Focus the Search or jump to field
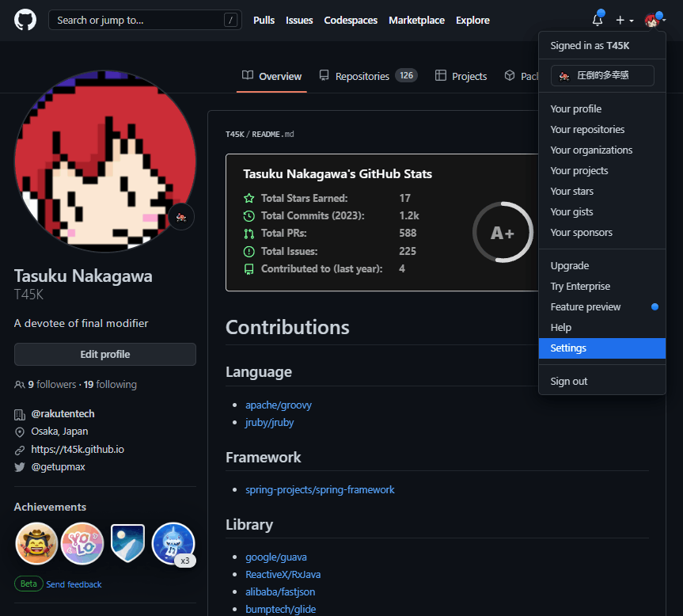The height and width of the screenshot is (616, 683). 145,20
